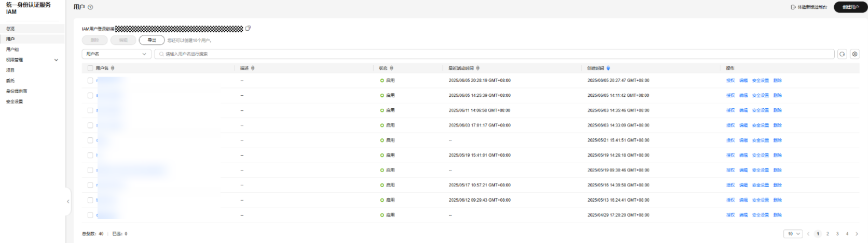This screenshot has width=868, height=243.
Task: Select user created 2025/05/16 14:39:58
Action: pos(90,185)
